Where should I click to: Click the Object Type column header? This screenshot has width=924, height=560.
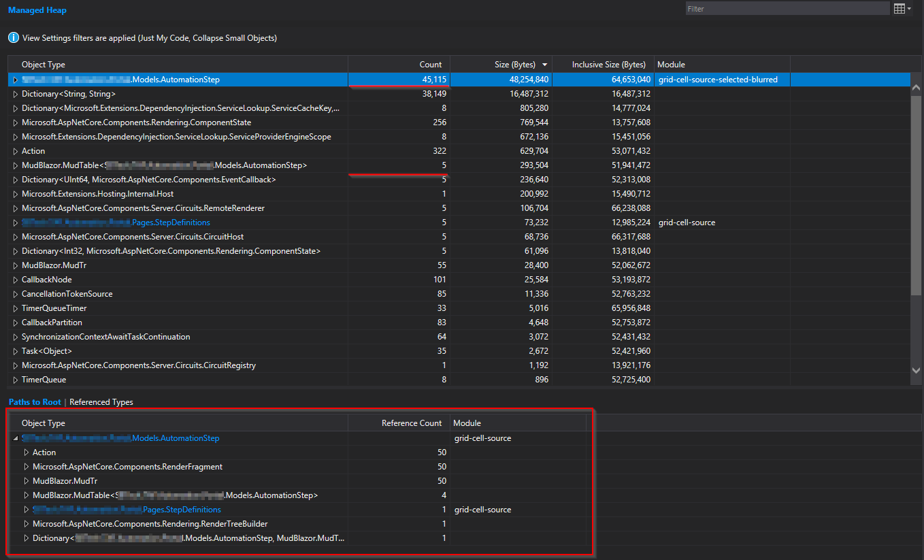tap(44, 64)
